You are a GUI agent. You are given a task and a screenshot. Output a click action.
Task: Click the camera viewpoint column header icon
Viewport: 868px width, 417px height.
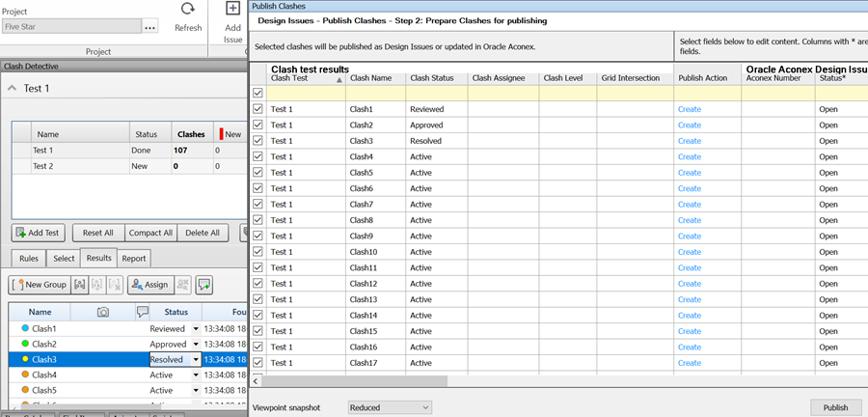[103, 312]
